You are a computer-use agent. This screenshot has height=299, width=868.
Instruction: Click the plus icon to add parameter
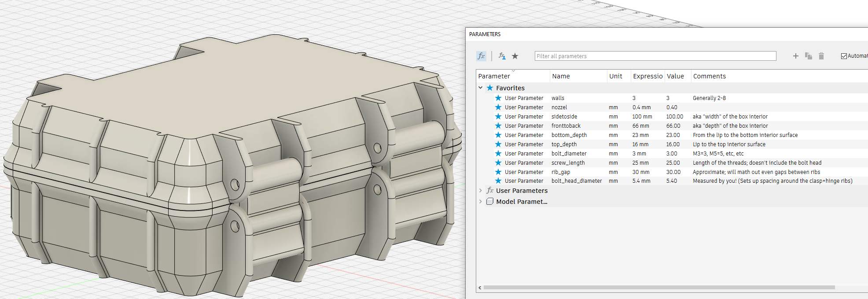click(x=795, y=56)
